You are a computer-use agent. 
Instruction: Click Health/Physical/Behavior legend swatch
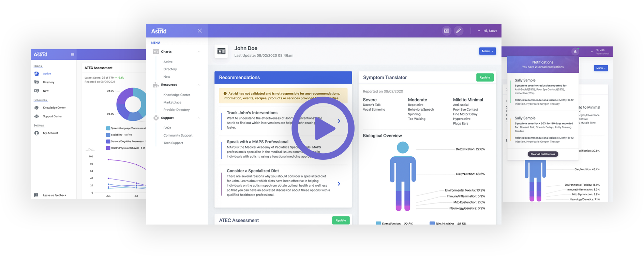(108, 148)
